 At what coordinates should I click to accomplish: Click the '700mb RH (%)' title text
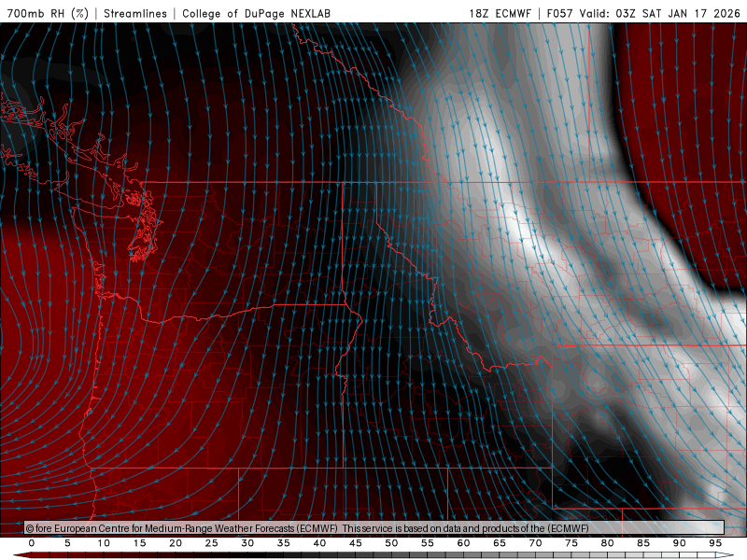point(48,13)
